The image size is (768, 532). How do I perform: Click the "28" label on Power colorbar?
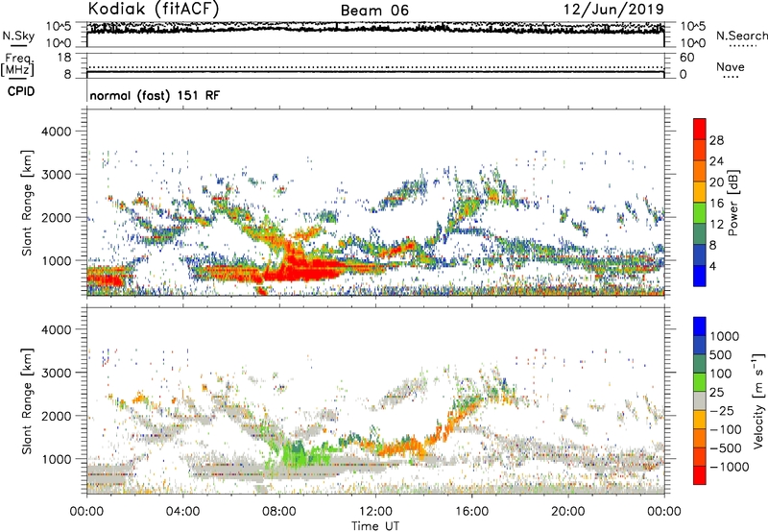[716, 140]
